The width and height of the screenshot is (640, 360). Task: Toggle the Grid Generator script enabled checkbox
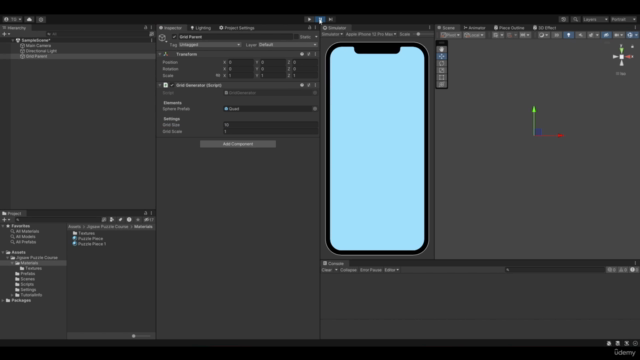[172, 85]
